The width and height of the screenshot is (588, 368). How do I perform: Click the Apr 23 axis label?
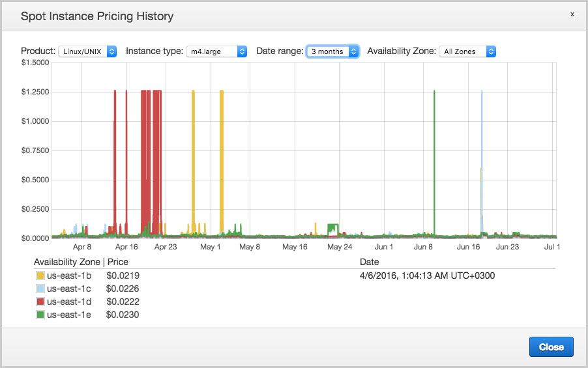coord(166,247)
